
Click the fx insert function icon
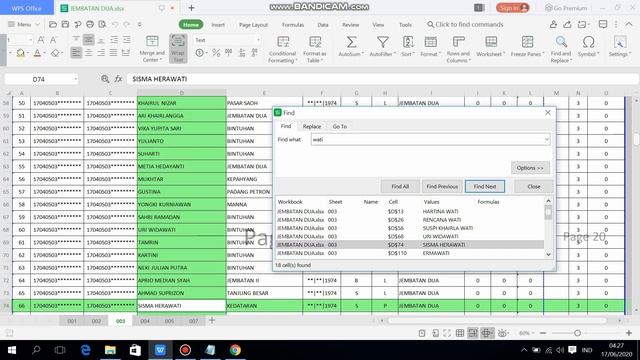(x=118, y=79)
